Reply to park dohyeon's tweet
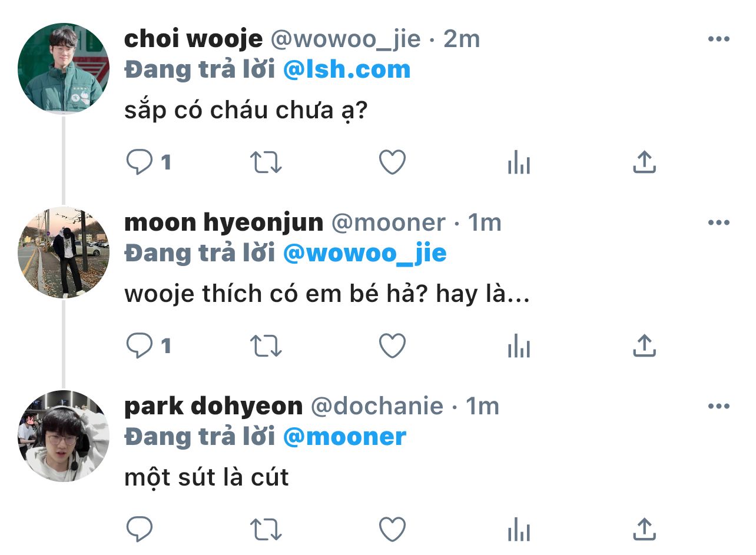 coord(140,529)
